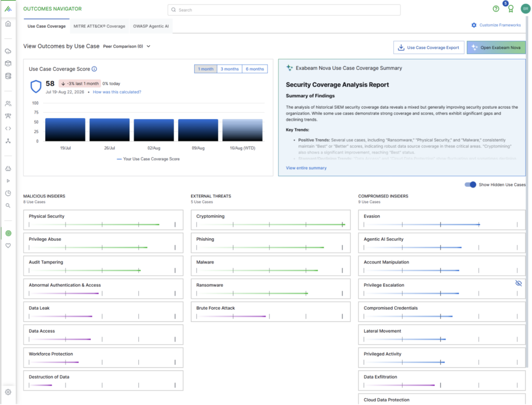Click the play arrow sidebar icon

(x=8, y=181)
